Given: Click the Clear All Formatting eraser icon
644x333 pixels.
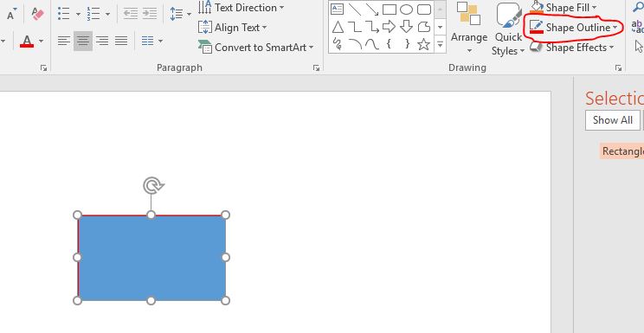Looking at the screenshot, I should (x=37, y=14).
